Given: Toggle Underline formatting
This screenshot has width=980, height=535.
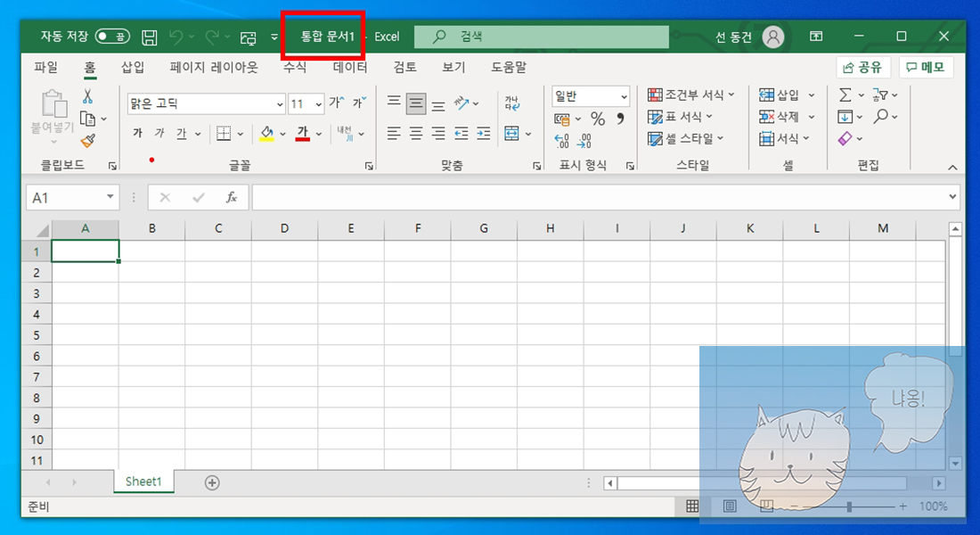Looking at the screenshot, I should [x=181, y=133].
